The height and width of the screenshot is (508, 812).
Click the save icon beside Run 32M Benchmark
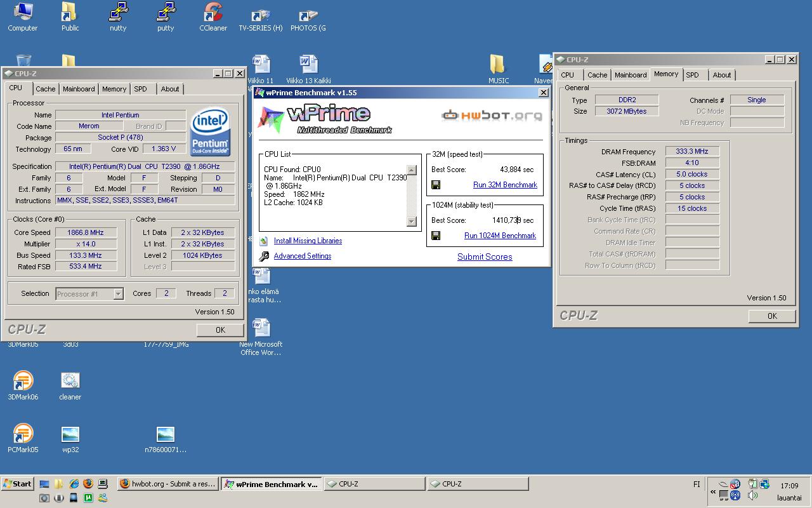[436, 185]
